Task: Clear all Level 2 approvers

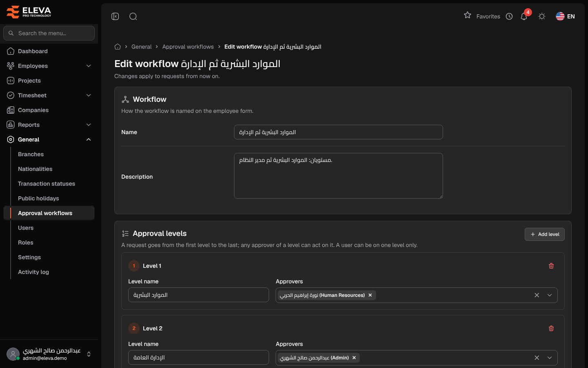Action: click(x=537, y=358)
